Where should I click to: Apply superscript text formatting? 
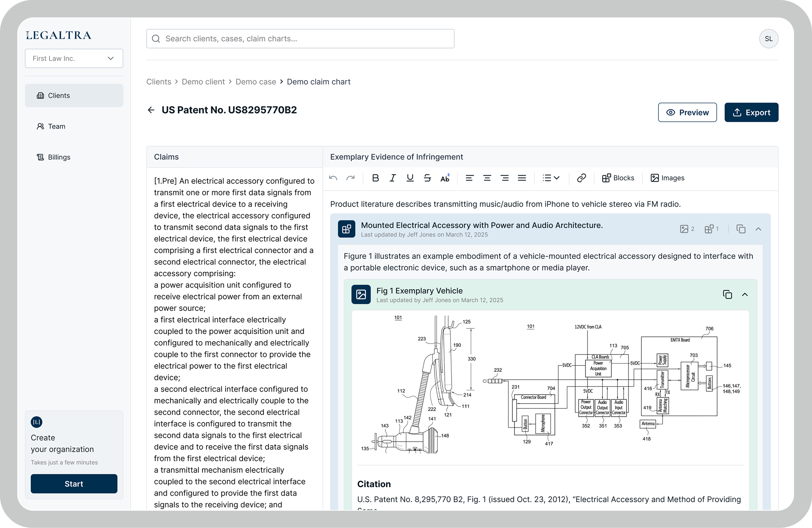tap(445, 178)
